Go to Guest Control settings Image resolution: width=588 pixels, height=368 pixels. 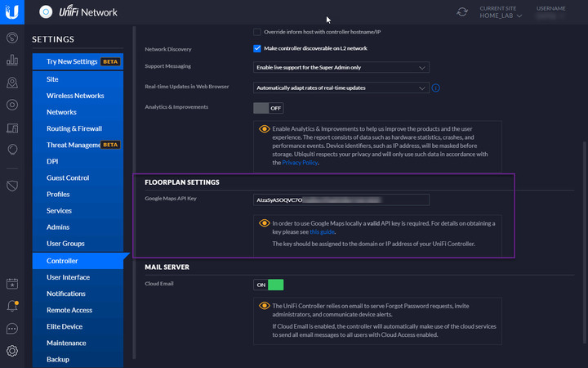[78, 178]
